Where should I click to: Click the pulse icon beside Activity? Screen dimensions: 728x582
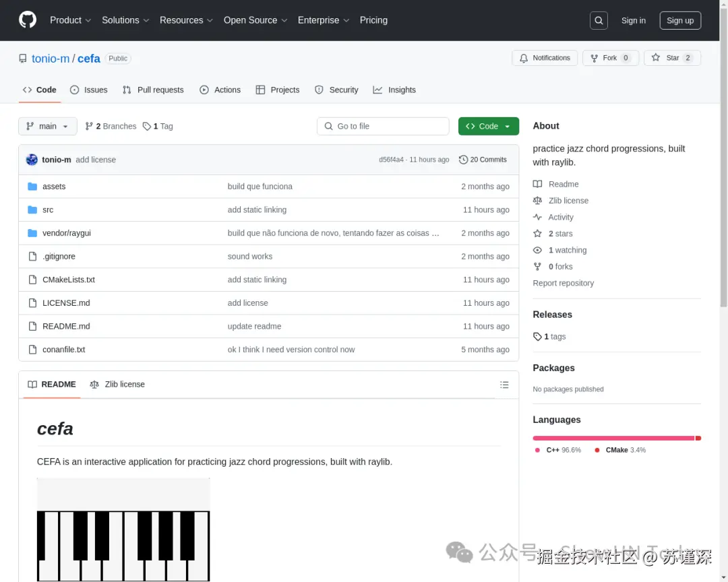[537, 217]
